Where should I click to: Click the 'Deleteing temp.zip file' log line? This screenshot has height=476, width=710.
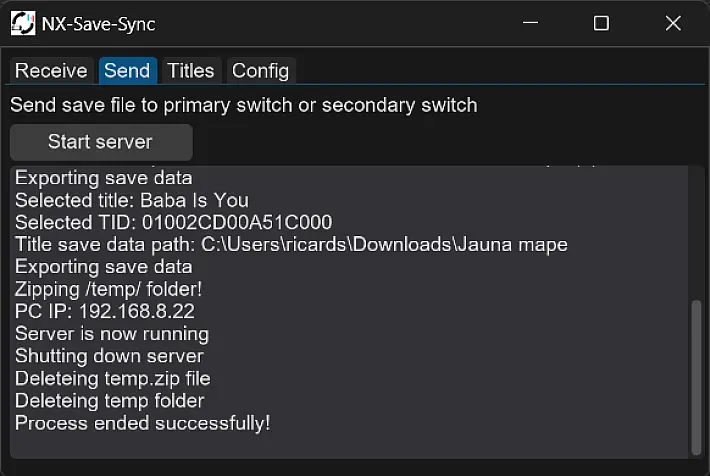tap(113, 379)
